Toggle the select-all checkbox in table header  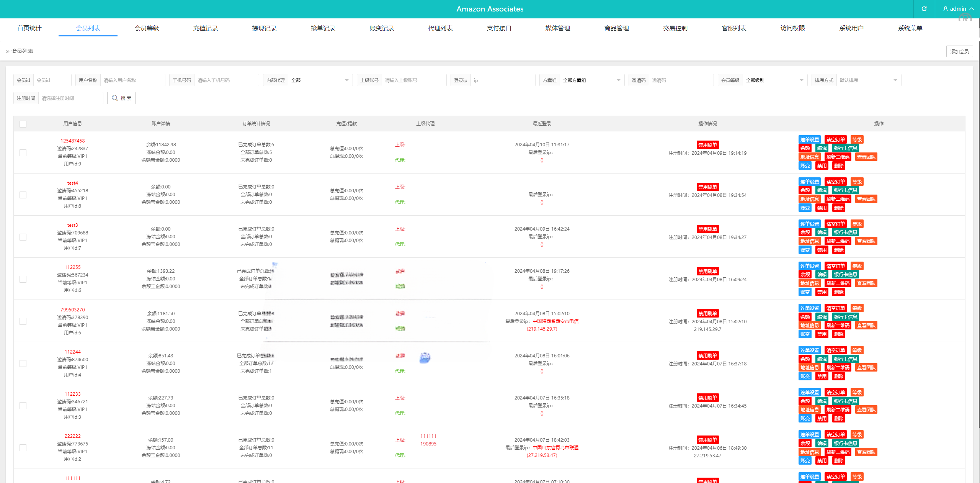tap(23, 124)
